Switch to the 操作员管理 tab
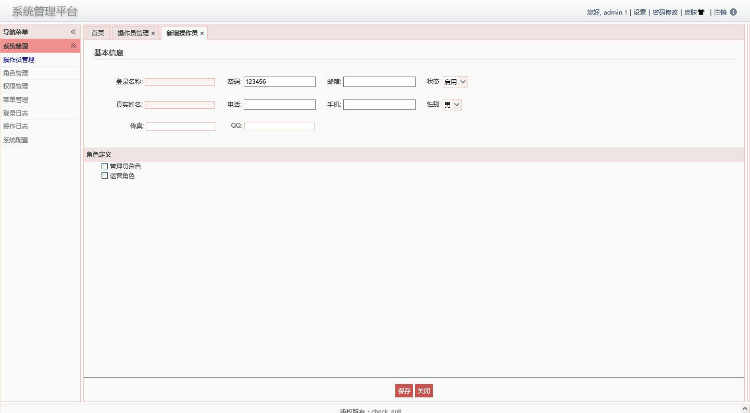This screenshot has width=750, height=413. pyautogui.click(x=133, y=33)
